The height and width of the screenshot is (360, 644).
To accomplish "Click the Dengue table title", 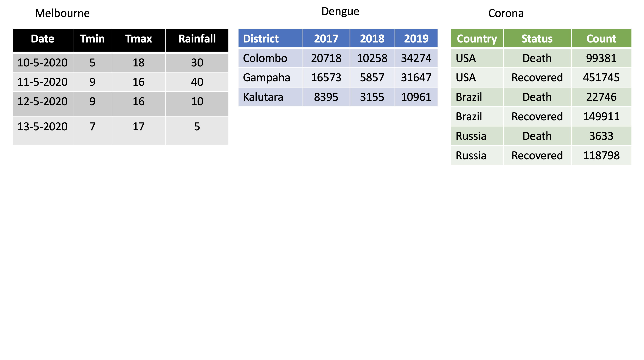I will 340,12.
